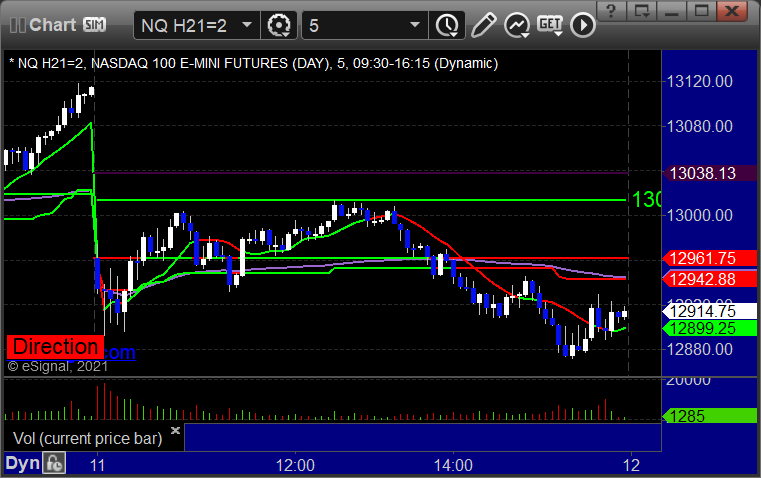Screen dimensions: 761x478
Task: Open the symbol dropdown arrow next to NQ H21=2
Action: point(247,25)
